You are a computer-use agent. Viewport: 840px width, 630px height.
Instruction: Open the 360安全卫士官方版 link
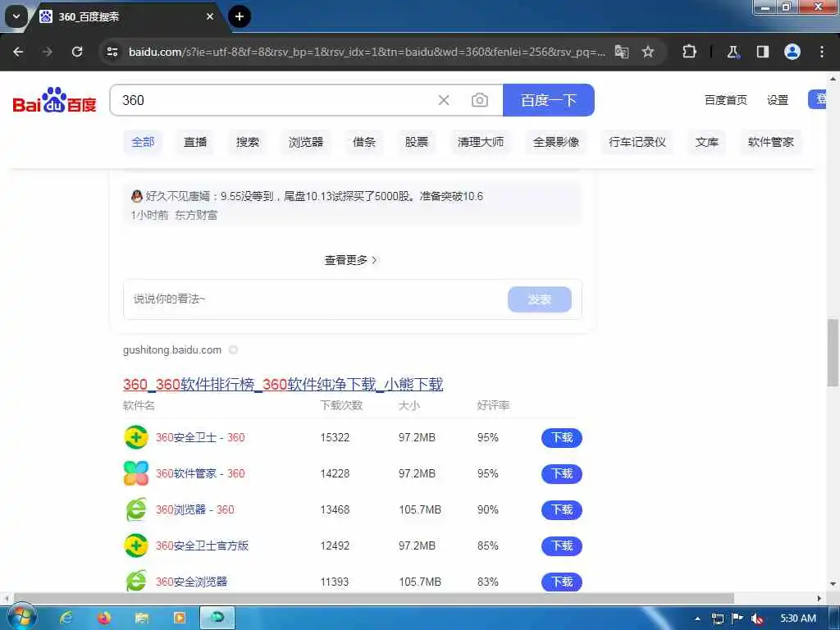coord(202,546)
